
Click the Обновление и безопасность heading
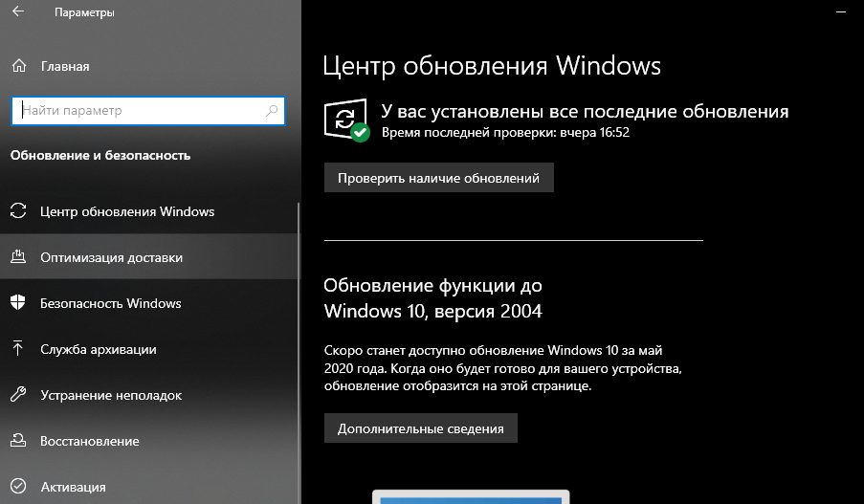tap(100, 155)
